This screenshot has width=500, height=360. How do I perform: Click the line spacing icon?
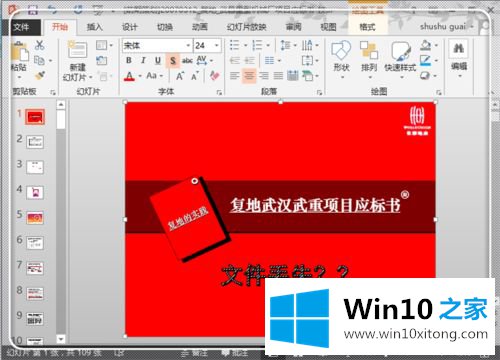click(x=285, y=45)
